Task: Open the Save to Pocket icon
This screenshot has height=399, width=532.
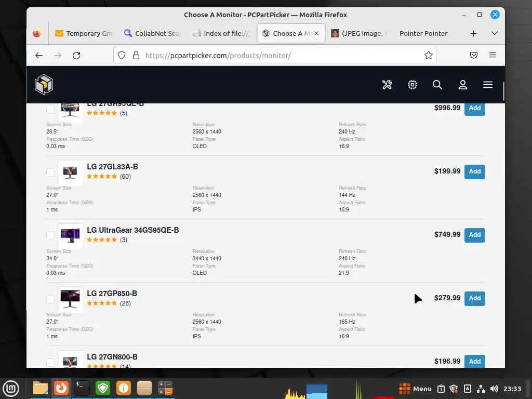Action: pyautogui.click(x=474, y=55)
